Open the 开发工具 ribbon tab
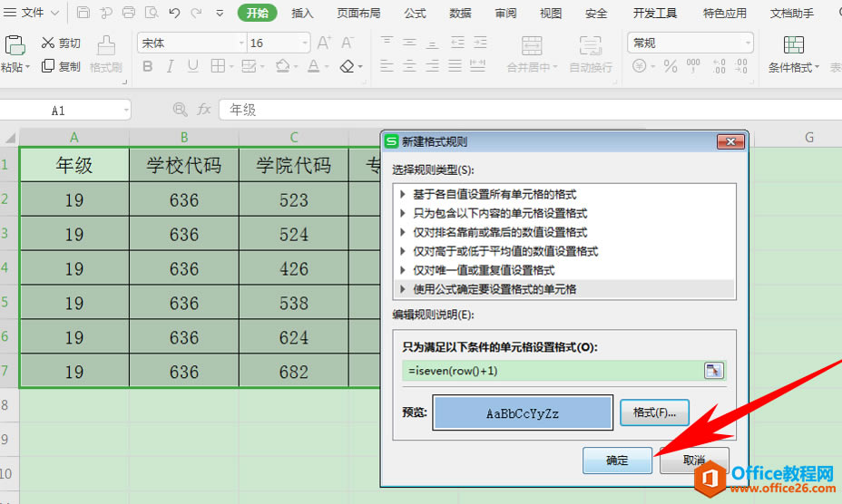Viewport: 842px width, 504px height. [x=654, y=13]
